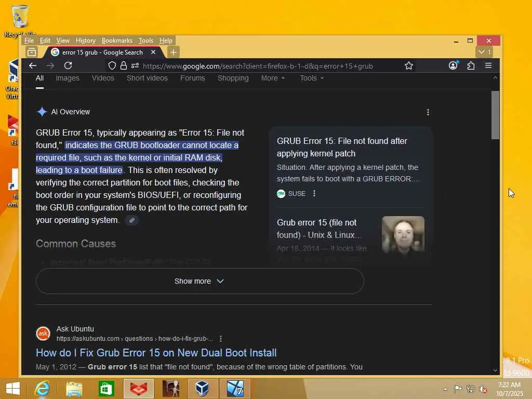The height and width of the screenshot is (399, 532).
Task: Click the vertical page scrollbar thumb
Action: [495, 115]
